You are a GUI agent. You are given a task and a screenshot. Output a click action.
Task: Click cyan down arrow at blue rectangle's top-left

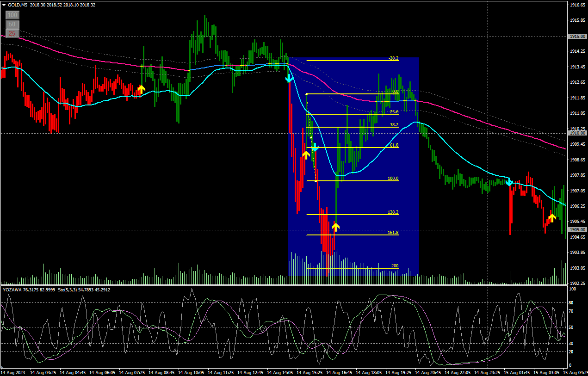tap(289, 78)
